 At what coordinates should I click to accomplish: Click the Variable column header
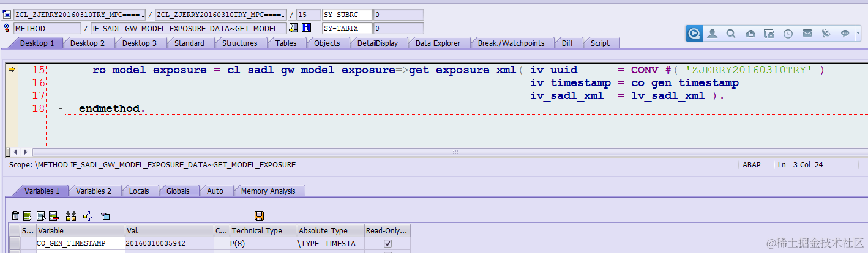(80, 231)
